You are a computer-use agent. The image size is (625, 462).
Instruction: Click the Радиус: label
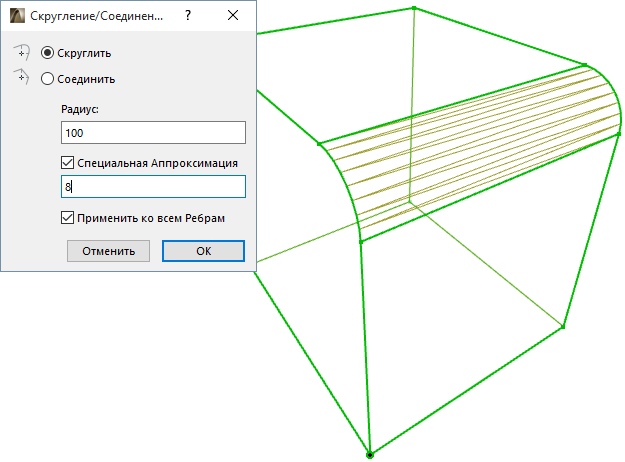[x=80, y=109]
